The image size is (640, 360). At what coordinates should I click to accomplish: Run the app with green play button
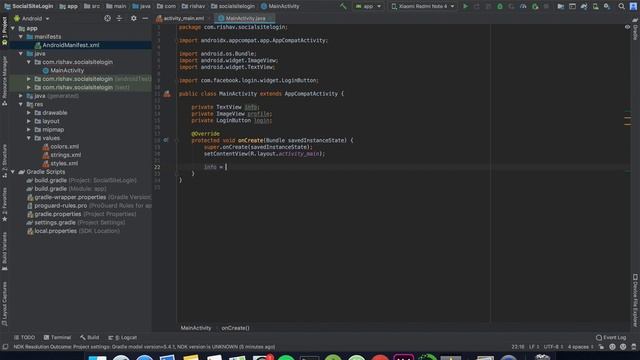tap(465, 6)
